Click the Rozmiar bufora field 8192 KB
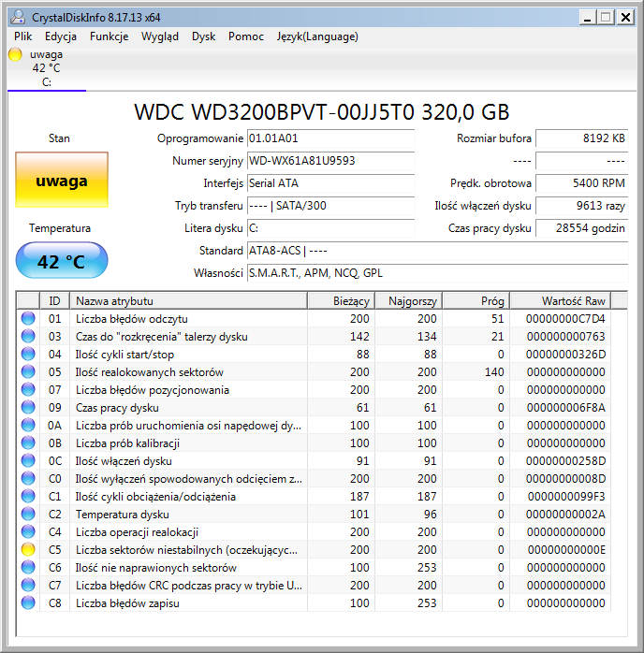Screen dimensions: 644x653 (582, 138)
